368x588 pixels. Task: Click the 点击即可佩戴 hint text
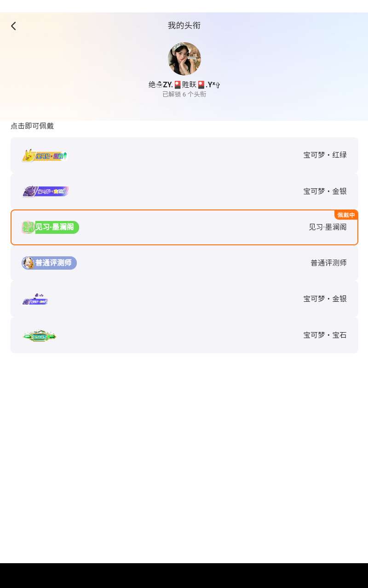tap(32, 126)
